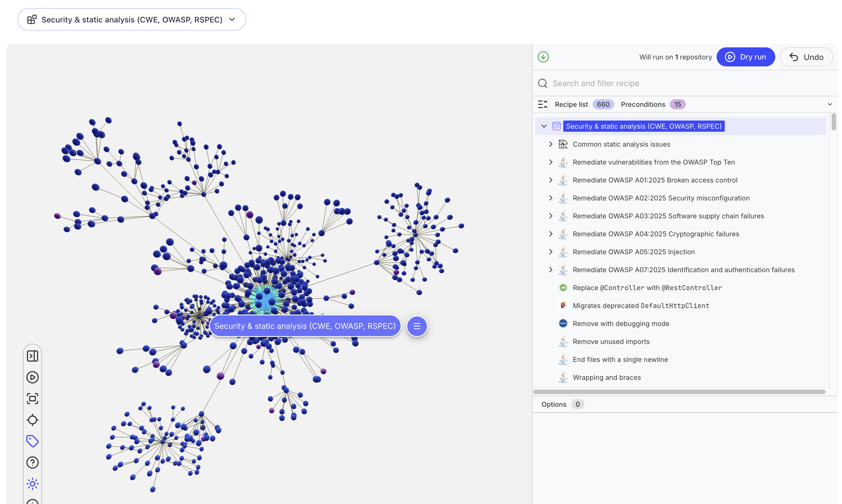Click the collapse-all list icon beside Recipe list
842x504 pixels.
(543, 104)
